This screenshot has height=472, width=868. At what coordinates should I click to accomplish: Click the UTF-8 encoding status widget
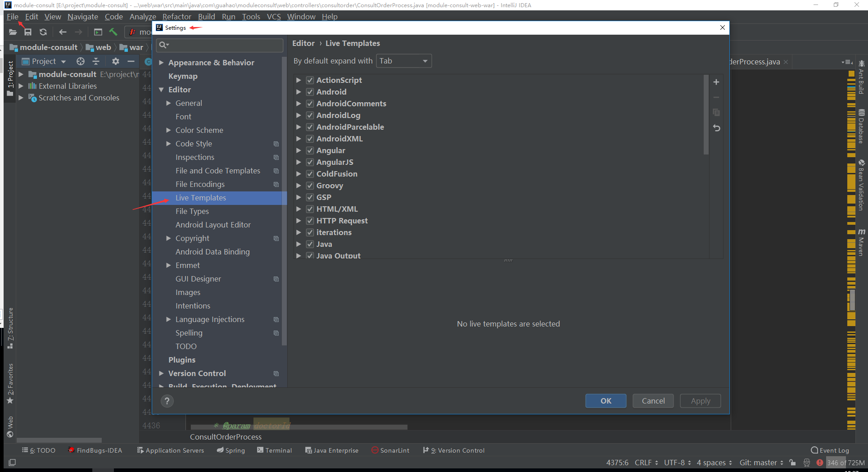tap(677, 463)
